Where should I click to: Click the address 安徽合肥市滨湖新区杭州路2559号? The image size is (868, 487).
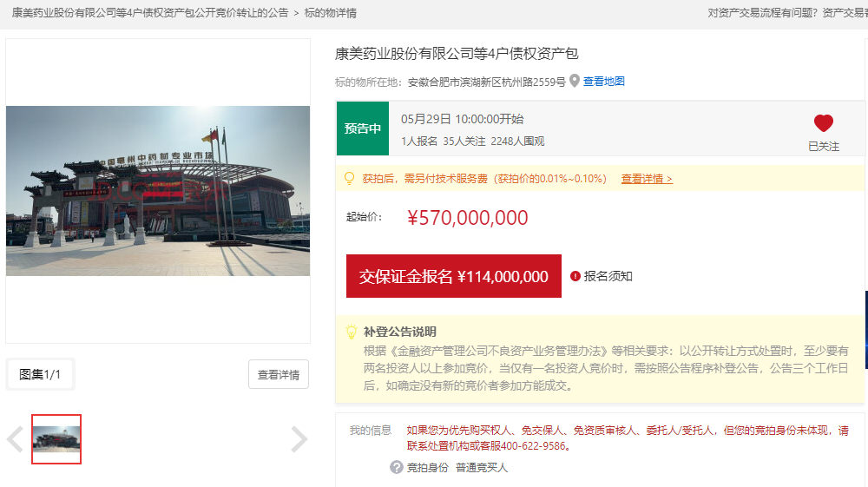click(487, 82)
